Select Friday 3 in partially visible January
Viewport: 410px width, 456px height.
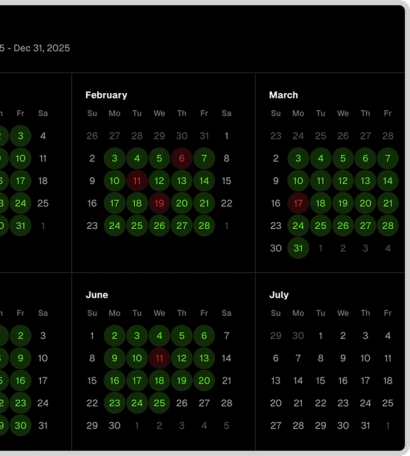point(20,136)
